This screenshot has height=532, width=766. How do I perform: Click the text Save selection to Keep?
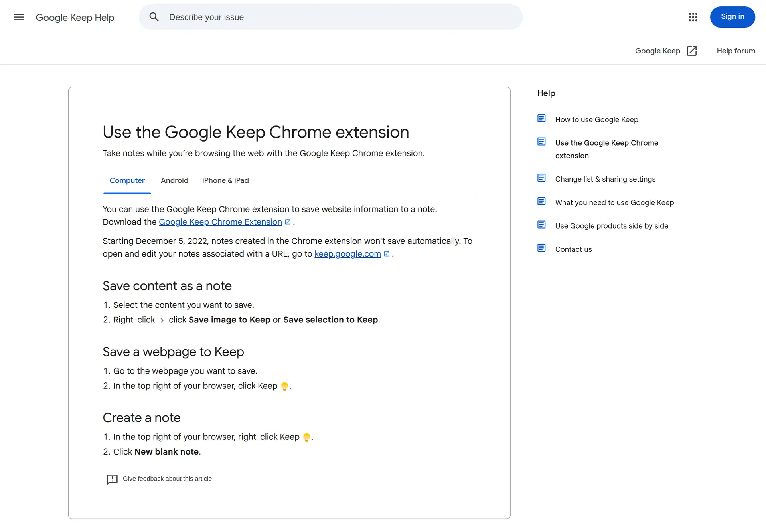coord(330,320)
